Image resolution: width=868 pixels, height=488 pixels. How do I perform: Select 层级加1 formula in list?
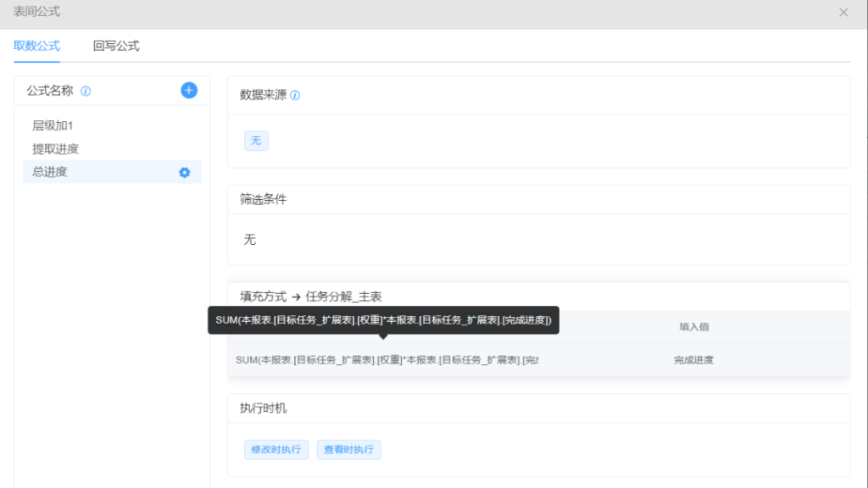[x=112, y=125]
